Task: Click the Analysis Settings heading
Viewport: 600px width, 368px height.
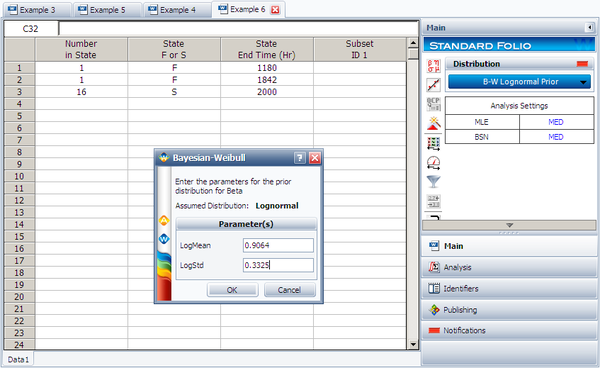Action: click(x=519, y=106)
